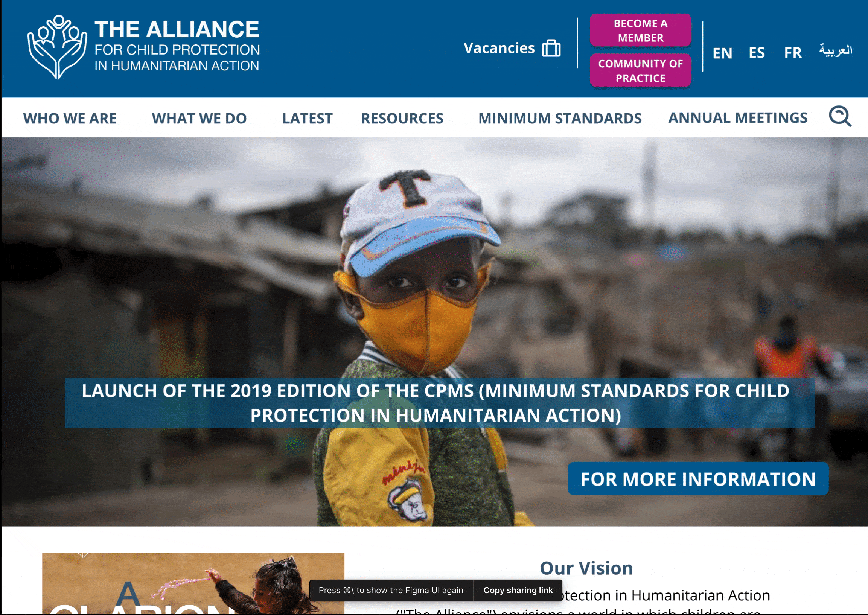Screen dimensions: 868x615
Task: Go to the Latest menu item
Action: click(307, 119)
